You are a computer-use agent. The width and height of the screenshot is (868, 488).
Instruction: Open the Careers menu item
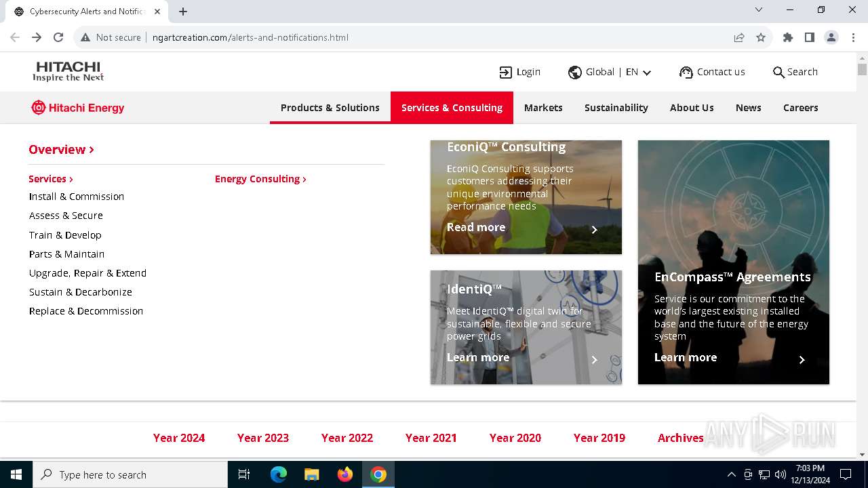[801, 108]
